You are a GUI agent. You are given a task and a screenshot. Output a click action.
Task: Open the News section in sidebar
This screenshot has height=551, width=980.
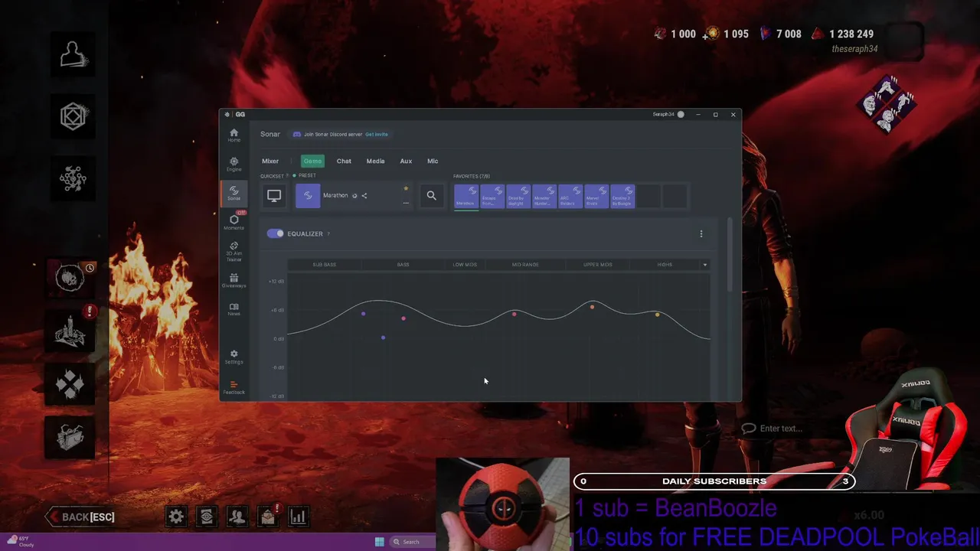[x=234, y=309]
